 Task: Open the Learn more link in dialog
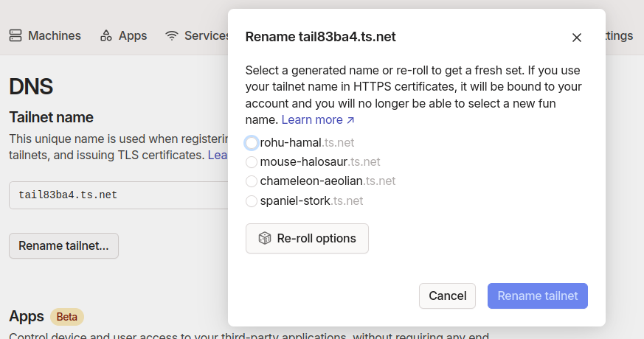pos(317,120)
